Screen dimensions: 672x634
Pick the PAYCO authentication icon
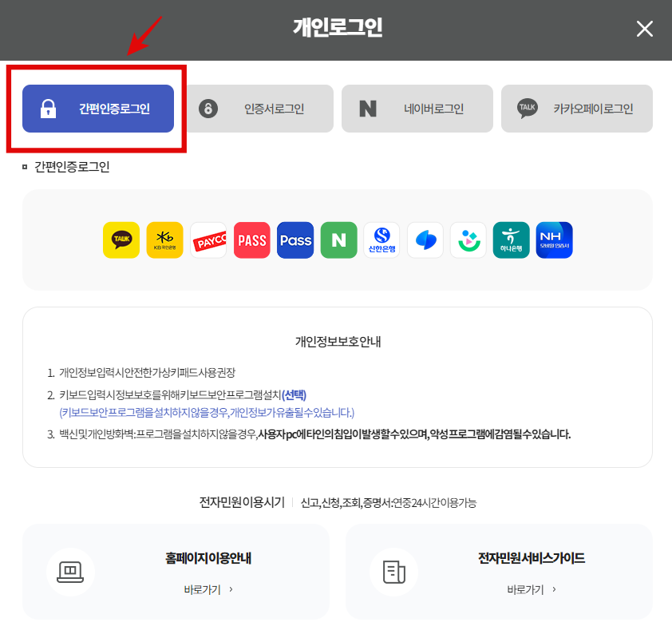click(208, 240)
